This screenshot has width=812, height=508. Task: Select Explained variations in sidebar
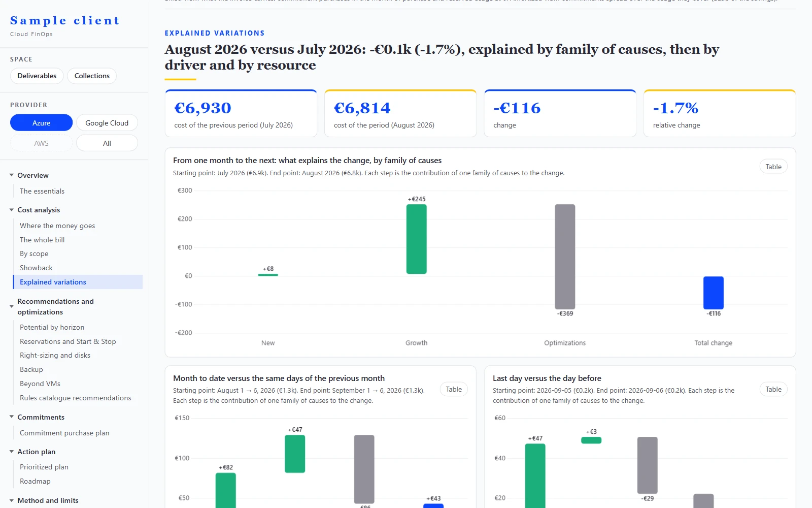point(78,282)
